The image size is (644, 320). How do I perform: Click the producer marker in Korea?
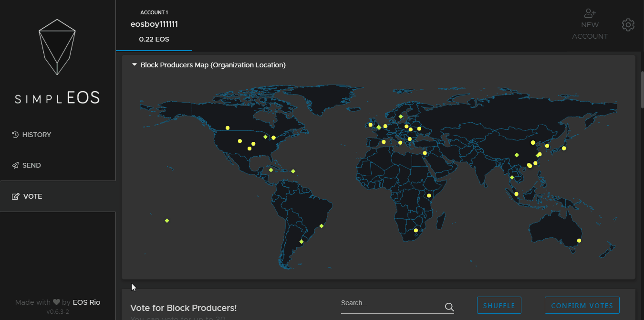pos(547,146)
